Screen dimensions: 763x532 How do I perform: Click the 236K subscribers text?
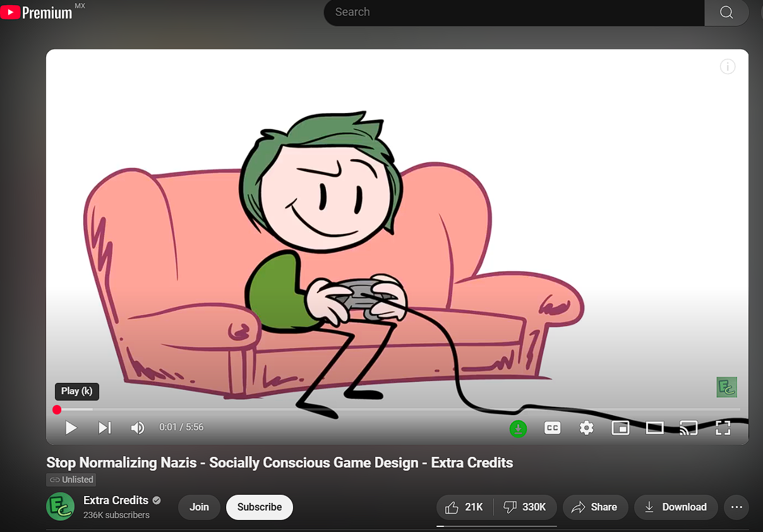(116, 515)
